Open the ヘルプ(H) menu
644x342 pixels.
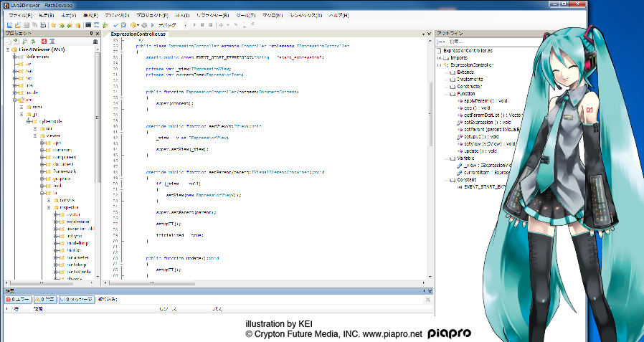click(x=338, y=15)
